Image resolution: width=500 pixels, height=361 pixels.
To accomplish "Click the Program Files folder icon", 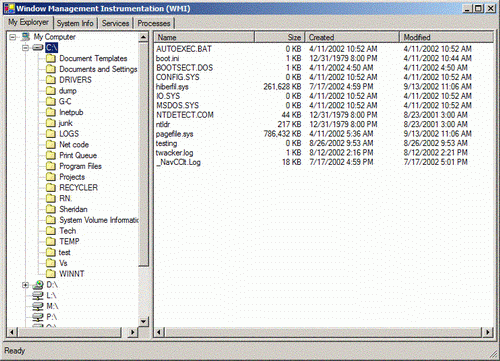I will tap(51, 166).
